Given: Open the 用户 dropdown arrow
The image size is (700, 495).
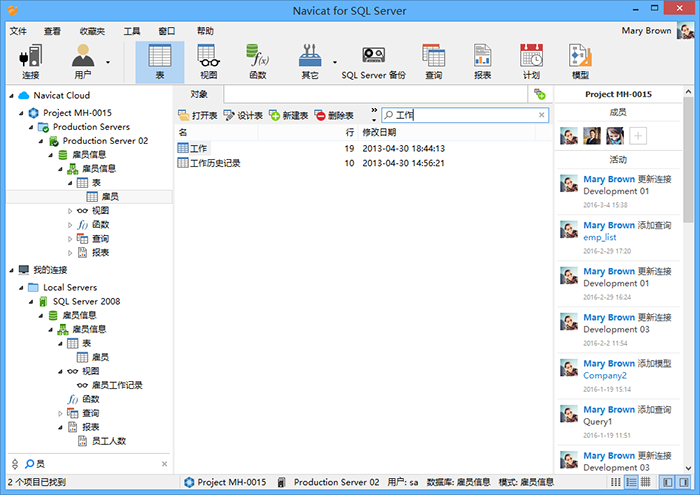Looking at the screenshot, I should (108, 62).
